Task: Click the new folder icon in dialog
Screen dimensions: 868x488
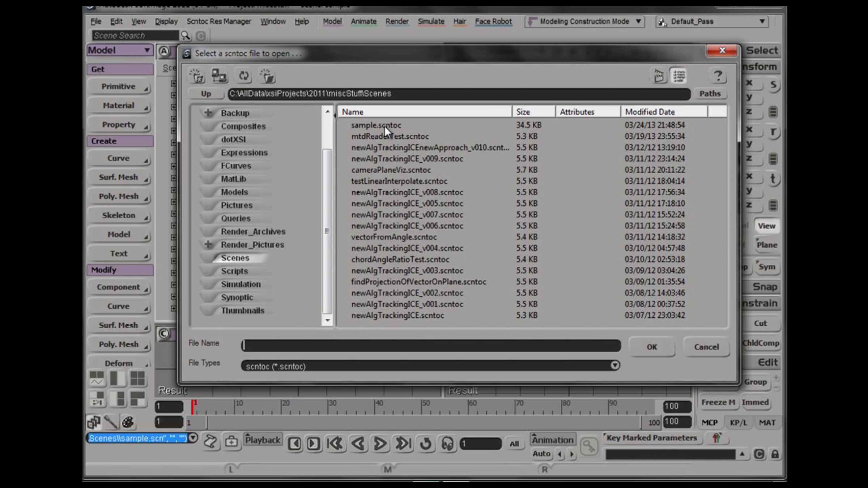Action: pos(267,76)
